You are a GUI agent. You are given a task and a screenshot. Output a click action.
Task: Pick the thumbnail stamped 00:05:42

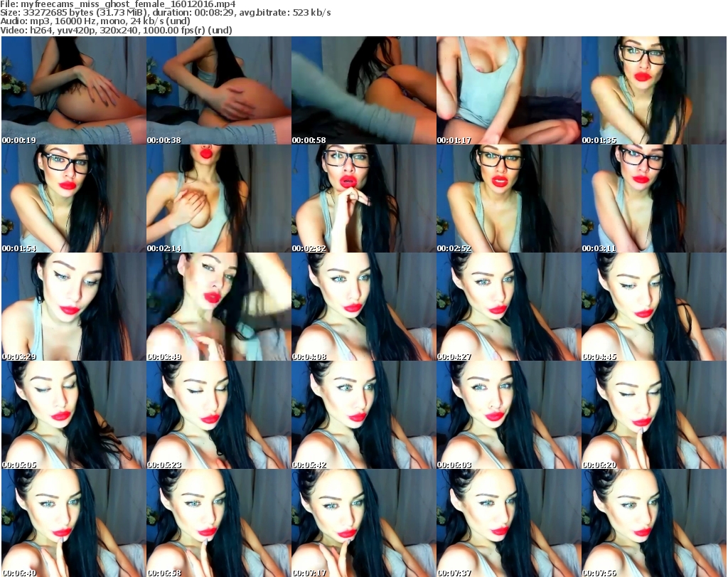point(364,415)
